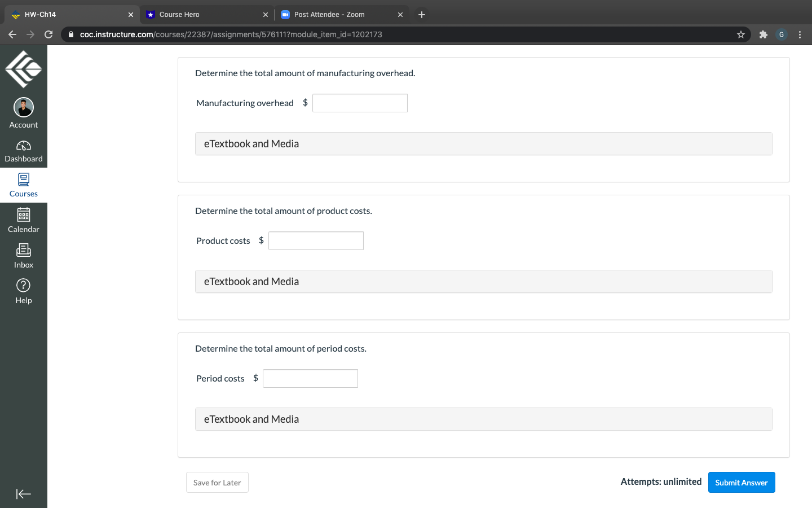Viewport: 812px width, 508px height.
Task: Click the Submit Answer button
Action: 742,482
